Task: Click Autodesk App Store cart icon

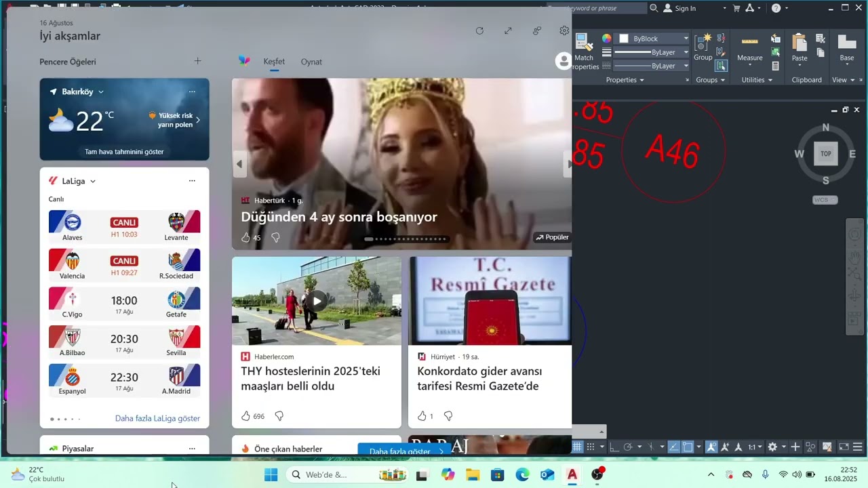Action: 735,8
